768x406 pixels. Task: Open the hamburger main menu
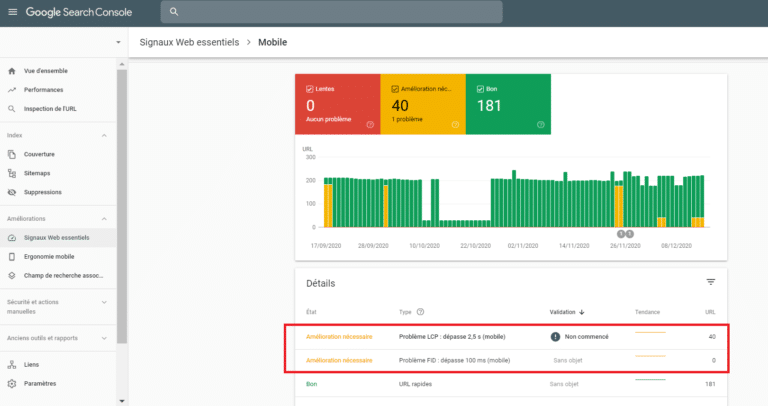click(x=12, y=12)
